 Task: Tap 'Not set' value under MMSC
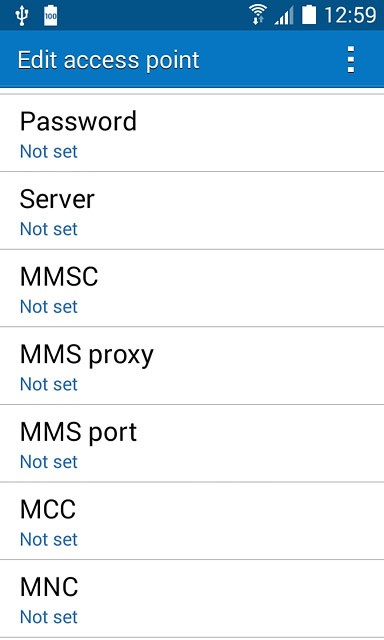tap(49, 307)
